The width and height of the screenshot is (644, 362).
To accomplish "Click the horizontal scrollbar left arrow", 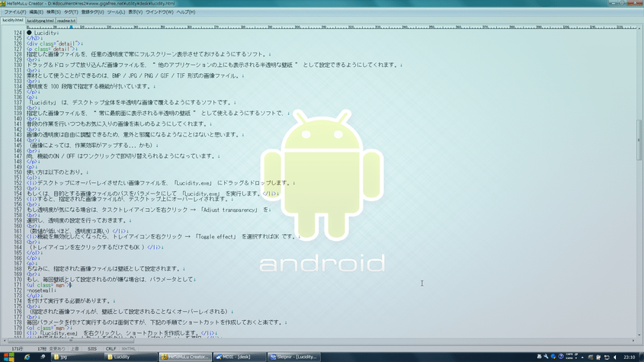I will pos(5,341).
